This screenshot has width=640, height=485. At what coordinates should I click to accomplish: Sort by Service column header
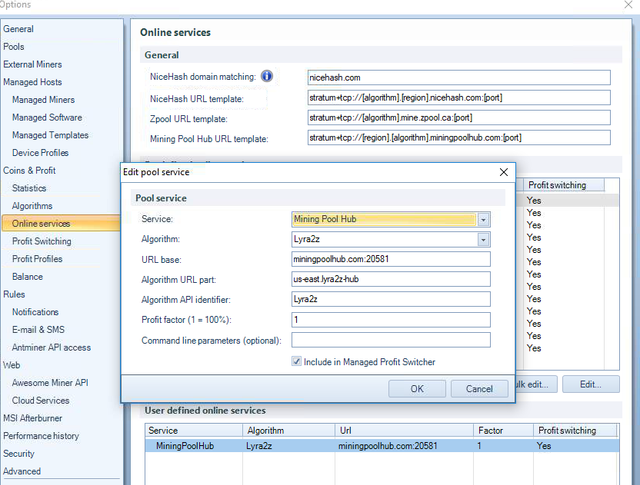coord(194,430)
